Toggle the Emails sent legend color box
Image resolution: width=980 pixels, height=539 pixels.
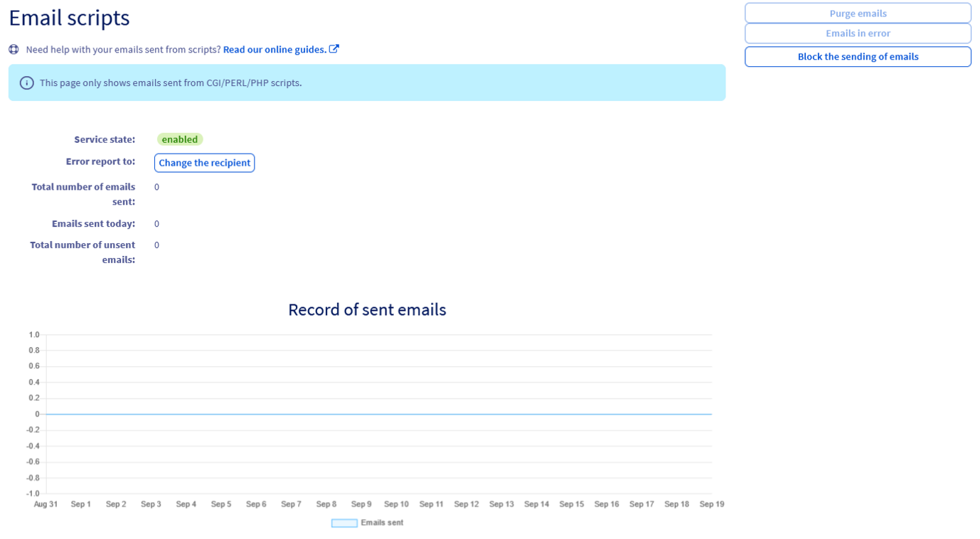click(344, 523)
